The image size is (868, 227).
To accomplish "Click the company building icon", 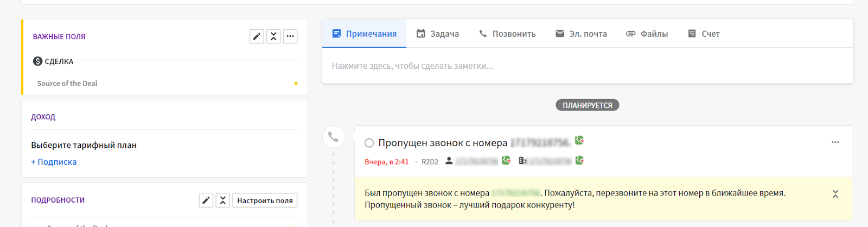I will pyautogui.click(x=523, y=161).
